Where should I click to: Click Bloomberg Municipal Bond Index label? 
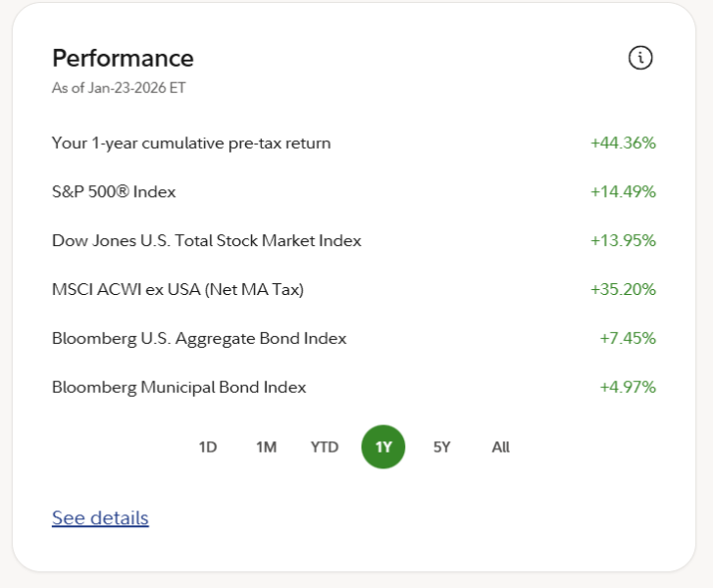178,388
